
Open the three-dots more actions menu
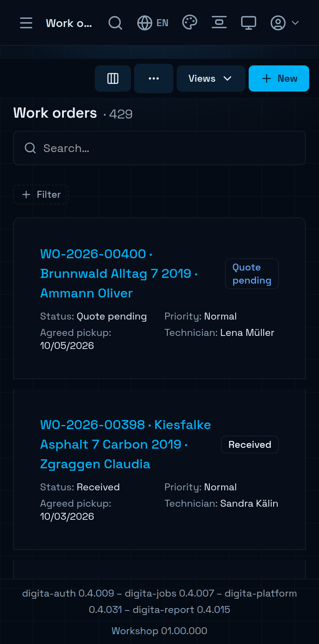tap(154, 78)
